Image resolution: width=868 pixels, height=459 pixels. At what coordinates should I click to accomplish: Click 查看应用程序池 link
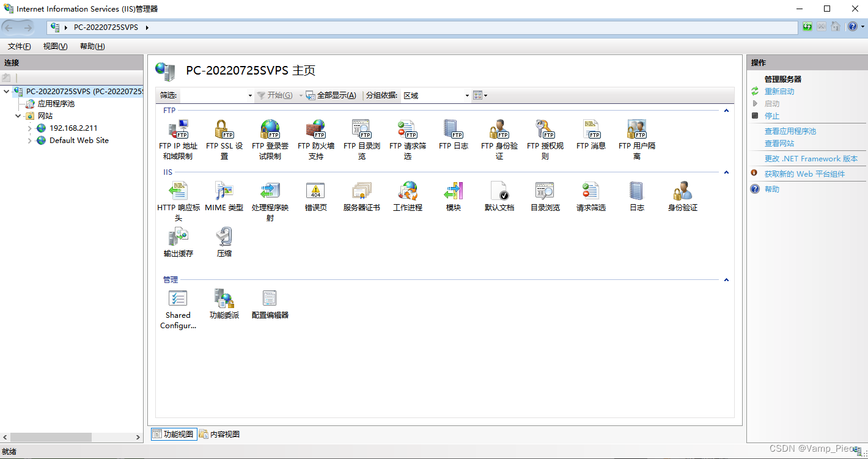coord(790,131)
